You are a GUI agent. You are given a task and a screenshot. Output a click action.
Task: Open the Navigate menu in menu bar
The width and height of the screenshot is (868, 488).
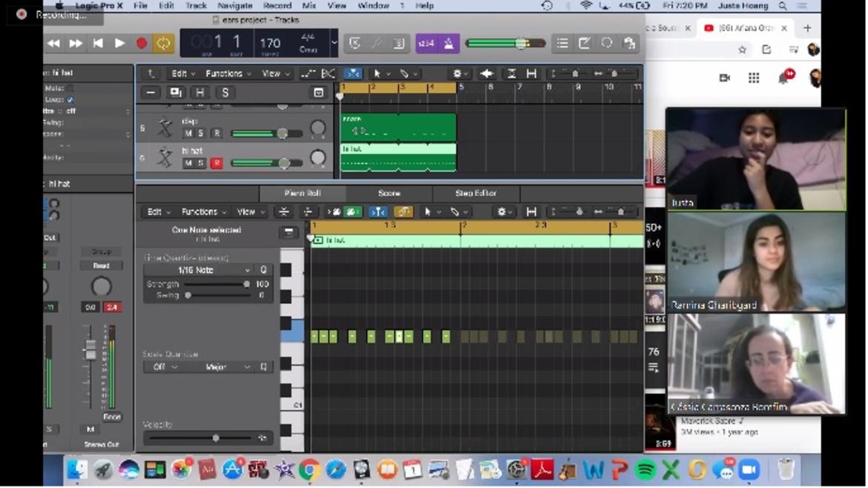(234, 5)
